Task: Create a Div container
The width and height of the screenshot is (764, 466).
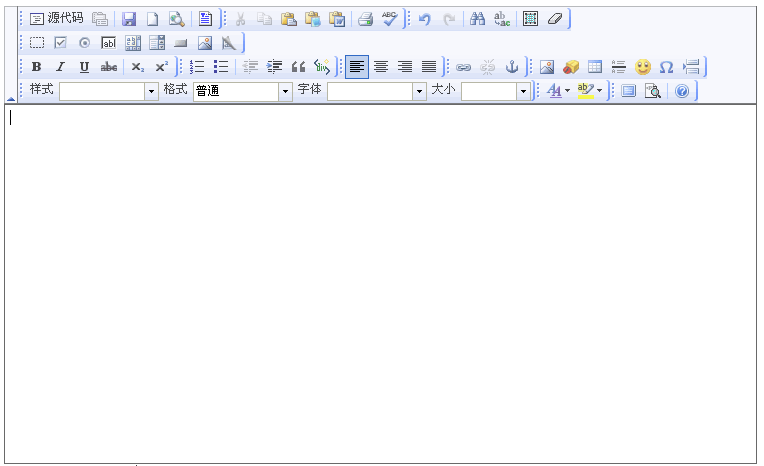Action: pyautogui.click(x=322, y=67)
